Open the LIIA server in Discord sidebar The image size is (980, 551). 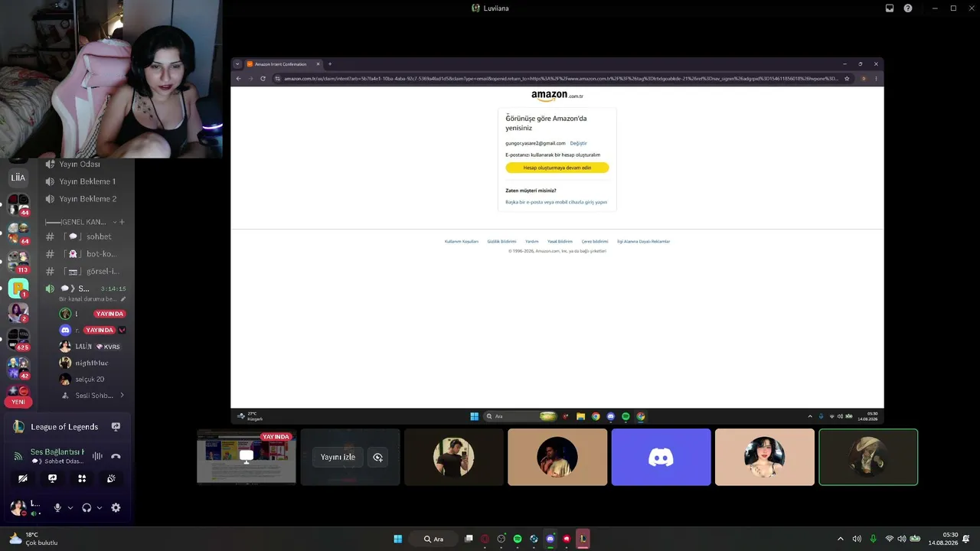tap(18, 178)
